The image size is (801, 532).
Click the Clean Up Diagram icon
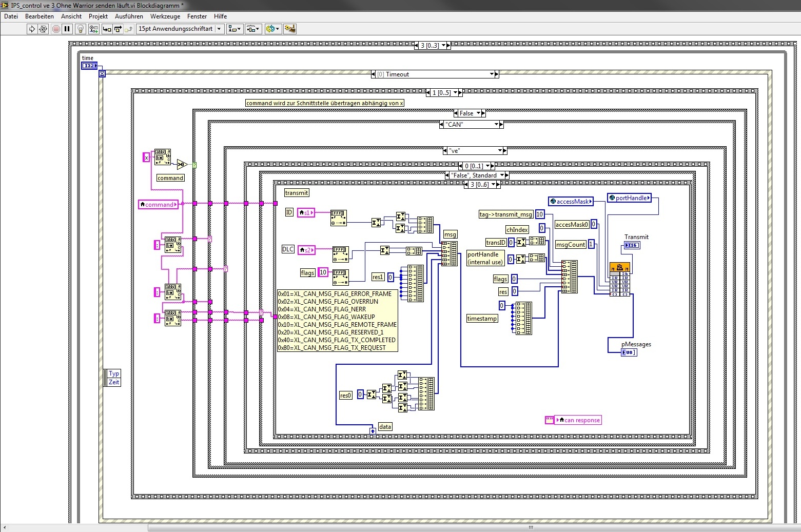(290, 29)
